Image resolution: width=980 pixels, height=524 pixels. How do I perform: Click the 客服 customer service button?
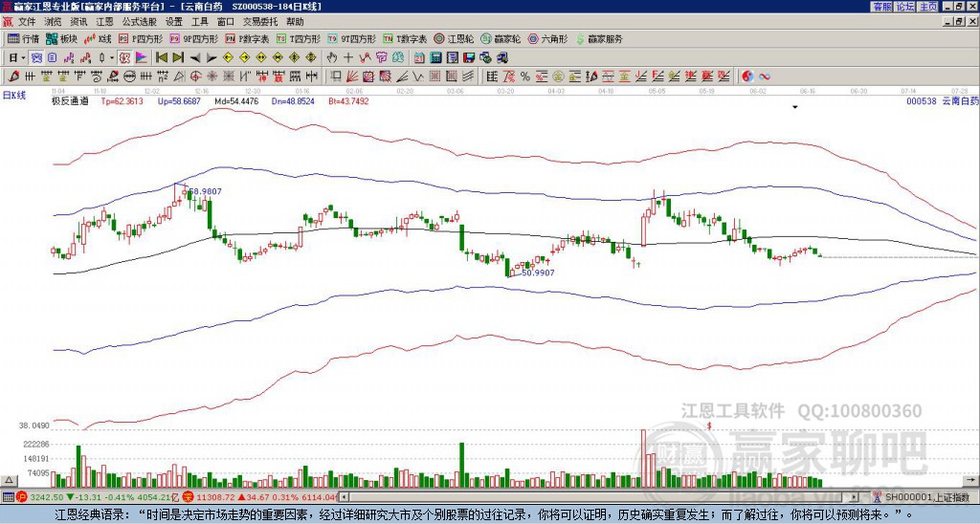(x=881, y=7)
